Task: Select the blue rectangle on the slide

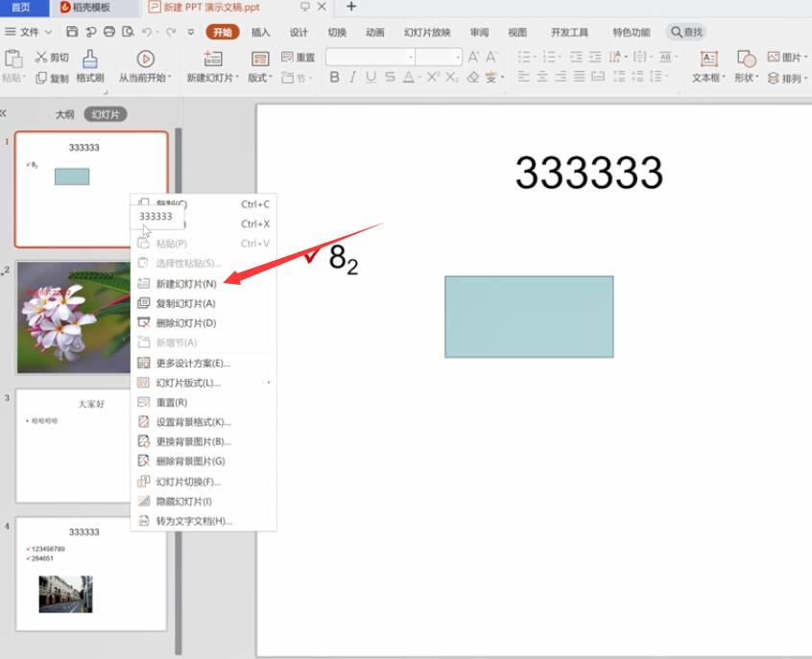Action: coord(529,317)
